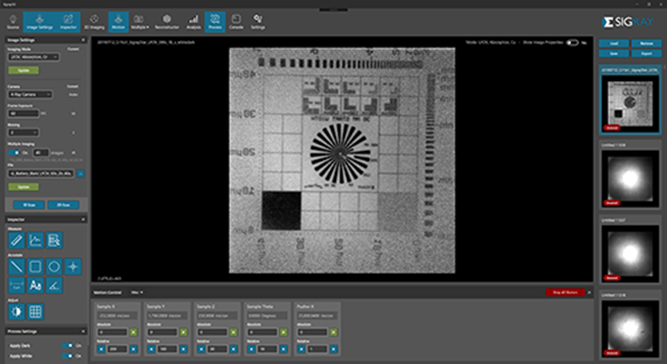Pick the angle annotation tool
667x364 pixels.
(54, 285)
